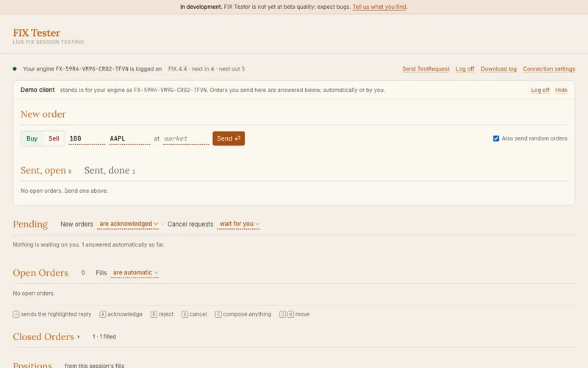Click the X key hint for cancel

pos(184,314)
